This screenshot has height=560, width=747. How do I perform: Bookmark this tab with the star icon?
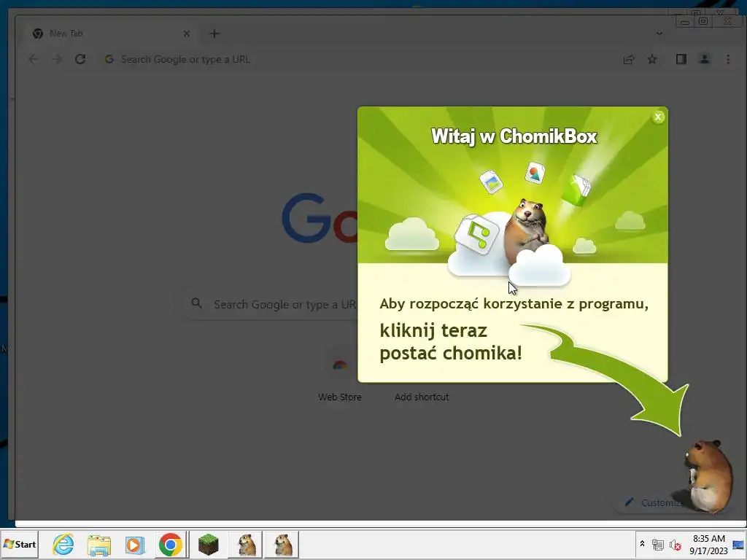tap(652, 60)
